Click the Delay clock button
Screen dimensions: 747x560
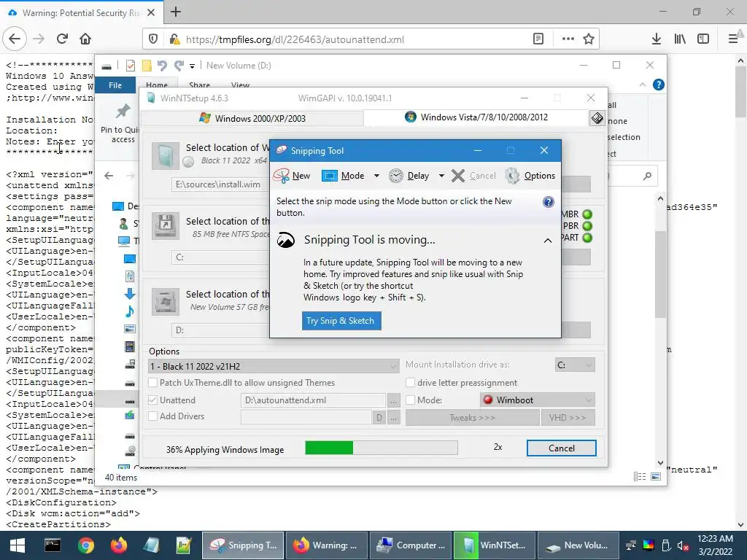tap(409, 176)
